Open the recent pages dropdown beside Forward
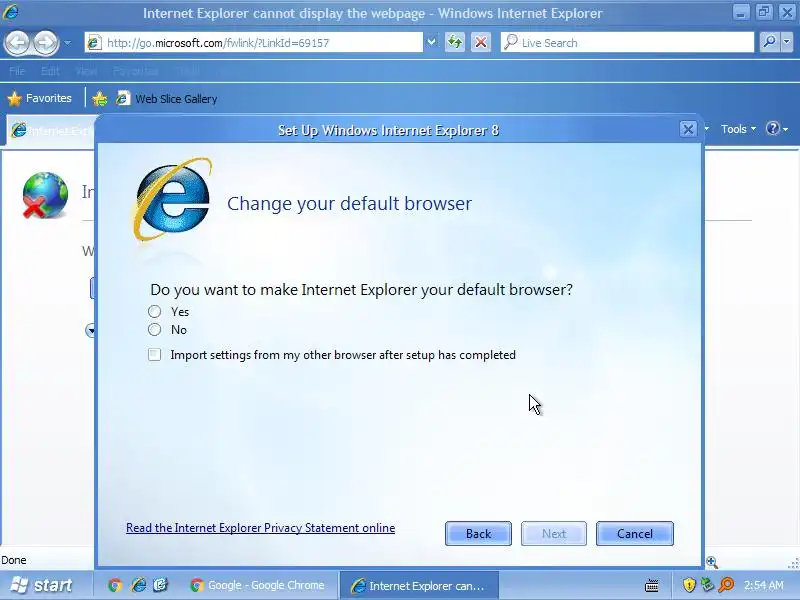This screenshot has width=800, height=600. (67, 42)
